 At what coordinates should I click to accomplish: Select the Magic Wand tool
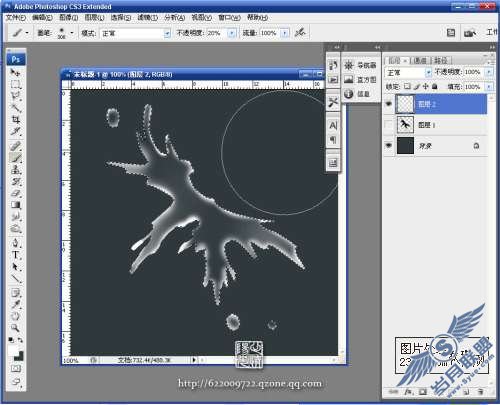[15, 108]
